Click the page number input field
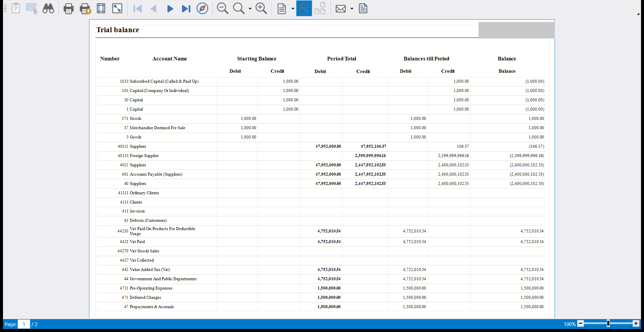 coord(24,324)
